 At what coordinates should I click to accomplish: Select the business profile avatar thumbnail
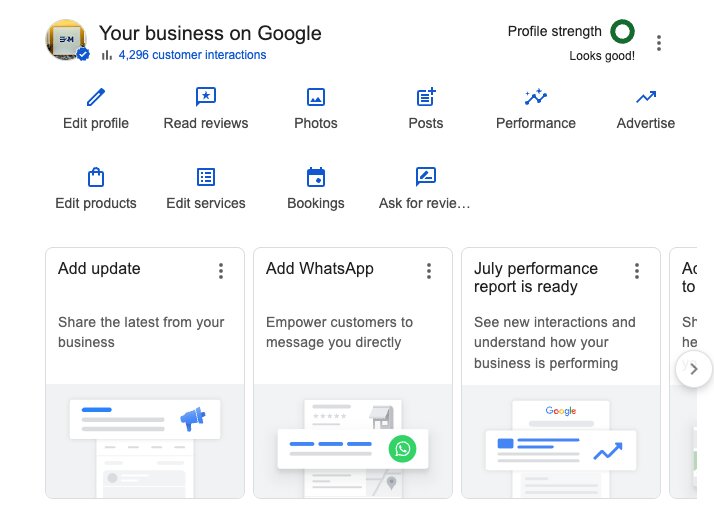point(66,39)
